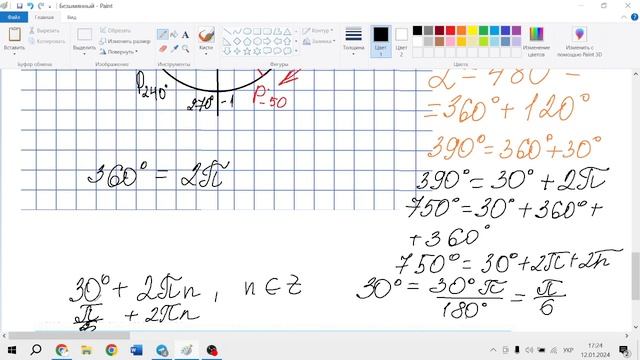Pick the pentagon shape
Image resolution: width=640 pixels, height=360 pixels.
coord(247,41)
